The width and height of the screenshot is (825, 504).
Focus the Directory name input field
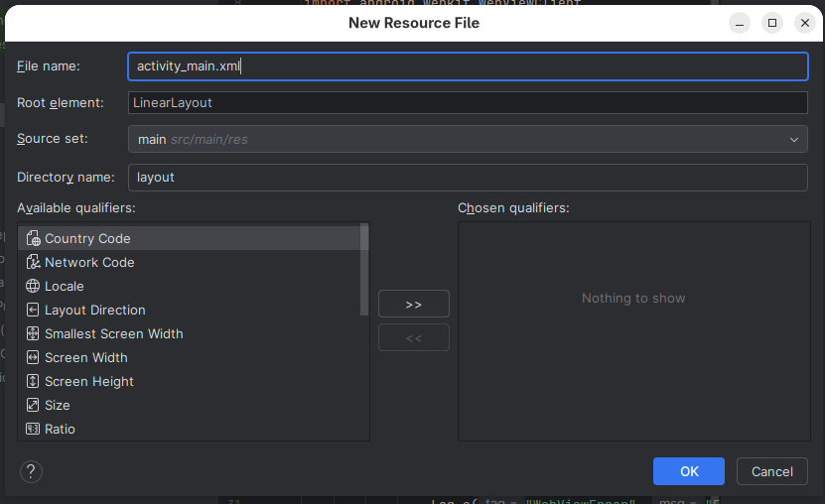(468, 178)
